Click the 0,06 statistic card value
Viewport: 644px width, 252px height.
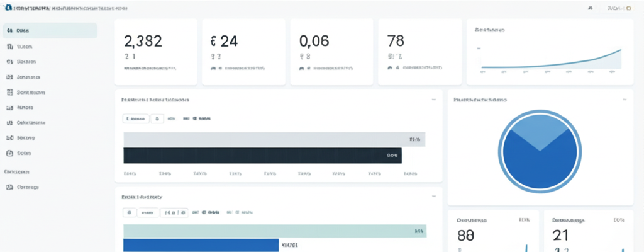(314, 41)
